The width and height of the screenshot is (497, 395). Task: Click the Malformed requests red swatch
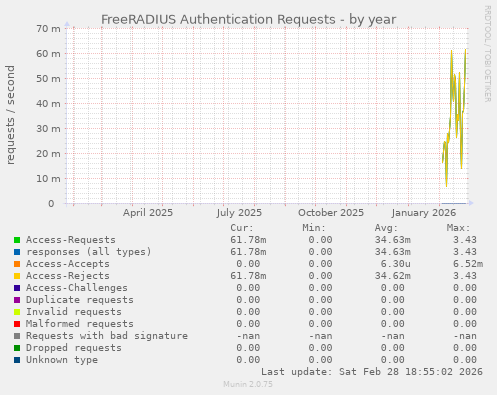pos(17,324)
